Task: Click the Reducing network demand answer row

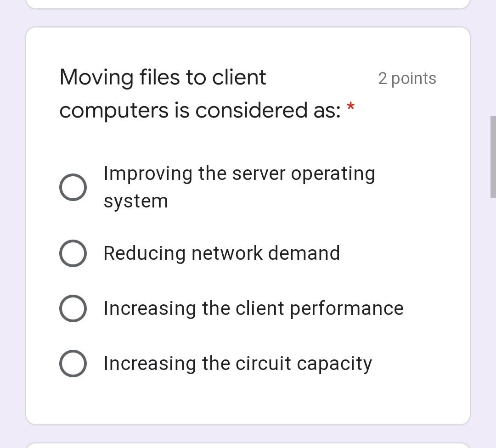Action: pyautogui.click(x=222, y=253)
